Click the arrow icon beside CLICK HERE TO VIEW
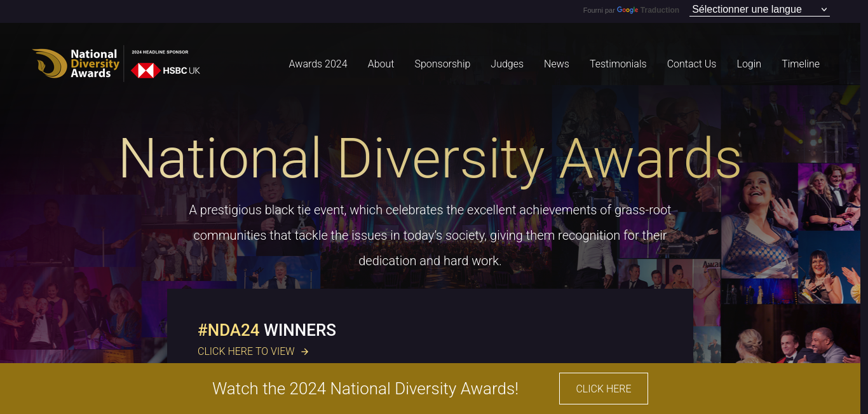 coord(305,352)
